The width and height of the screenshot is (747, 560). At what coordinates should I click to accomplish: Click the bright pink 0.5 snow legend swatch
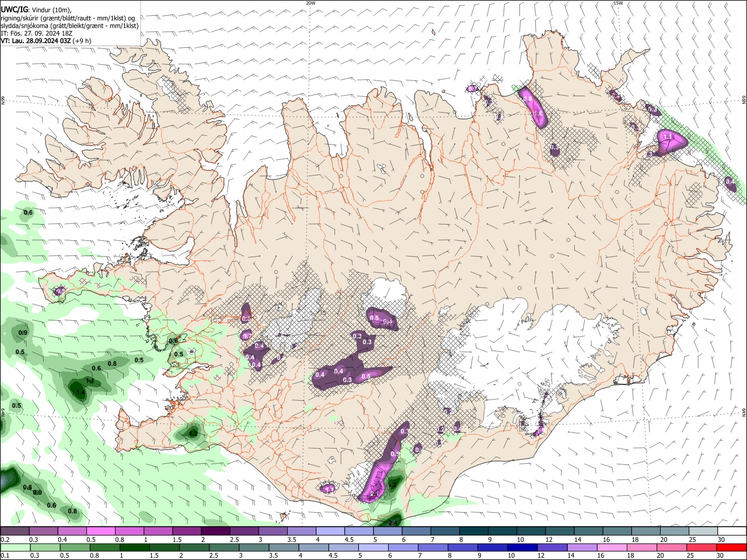click(100, 531)
